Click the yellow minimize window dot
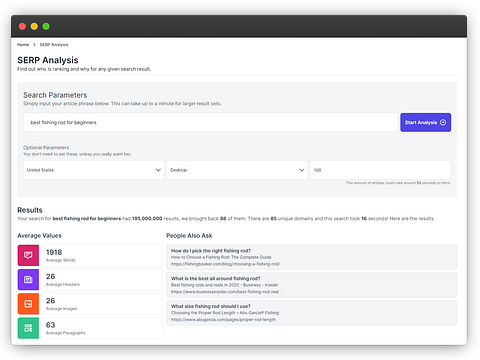The height and width of the screenshot is (360, 480). 34,26
